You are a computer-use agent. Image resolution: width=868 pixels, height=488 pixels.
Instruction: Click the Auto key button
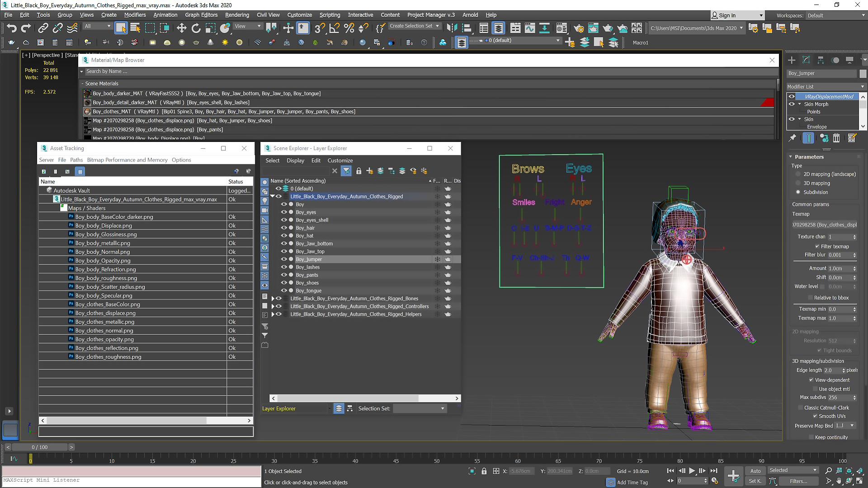(x=755, y=471)
